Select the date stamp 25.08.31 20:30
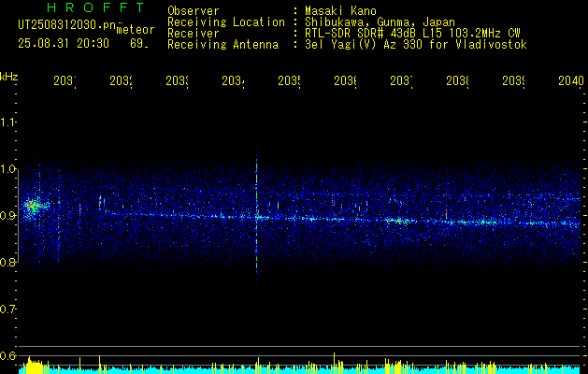 pyautogui.click(x=64, y=44)
